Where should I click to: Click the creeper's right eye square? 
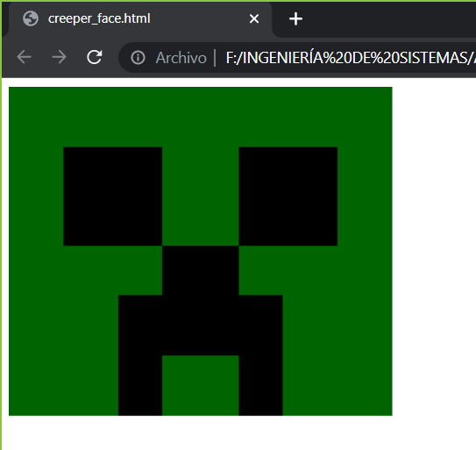288,196
